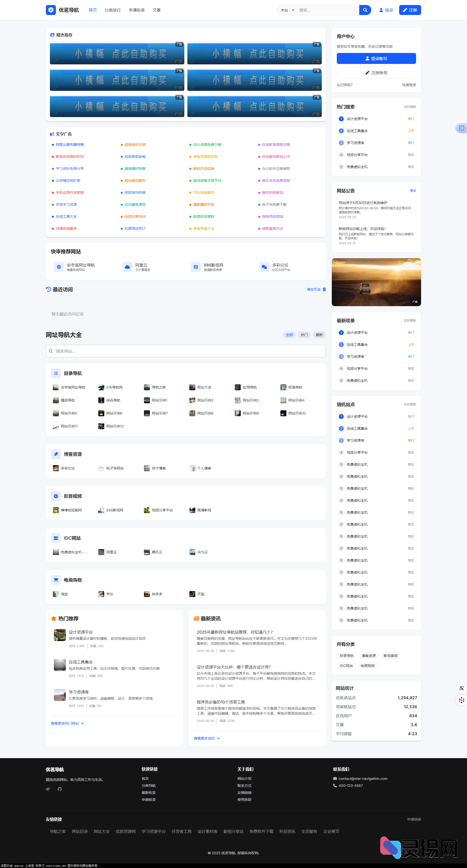This screenshot has width=467, height=868.
Task: Expand 查看更多资讯 link
Action: coord(206,738)
